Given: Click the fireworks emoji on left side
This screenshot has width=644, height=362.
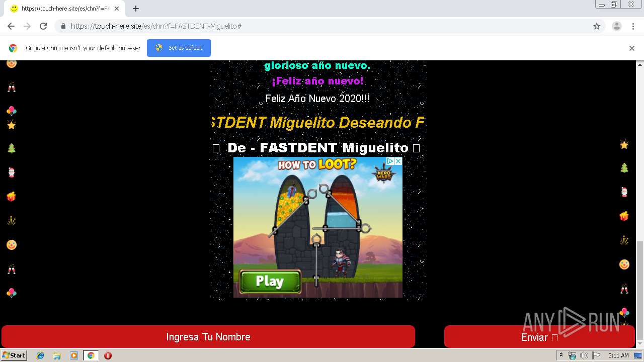Looking at the screenshot, I should 12,221.
